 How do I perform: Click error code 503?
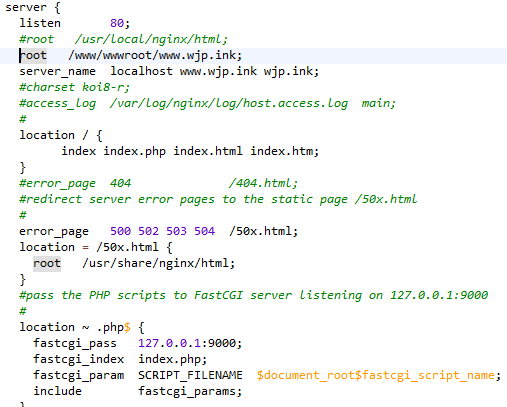pos(176,231)
